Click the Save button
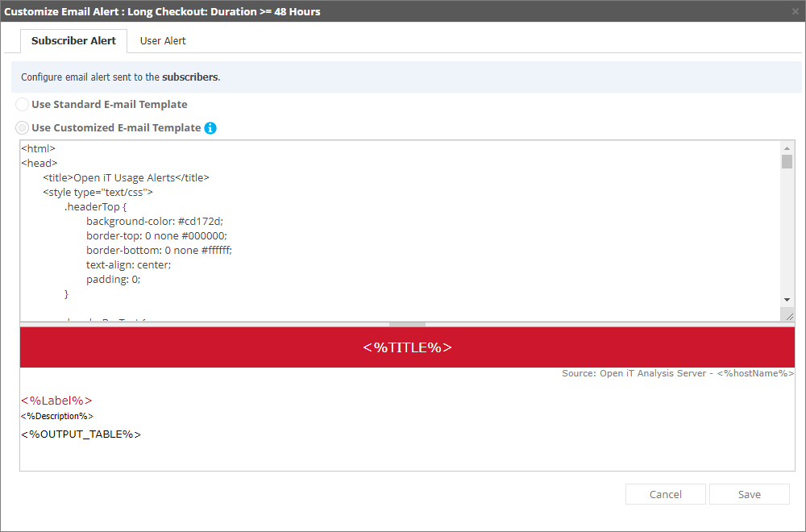This screenshot has width=806, height=532. (x=749, y=494)
